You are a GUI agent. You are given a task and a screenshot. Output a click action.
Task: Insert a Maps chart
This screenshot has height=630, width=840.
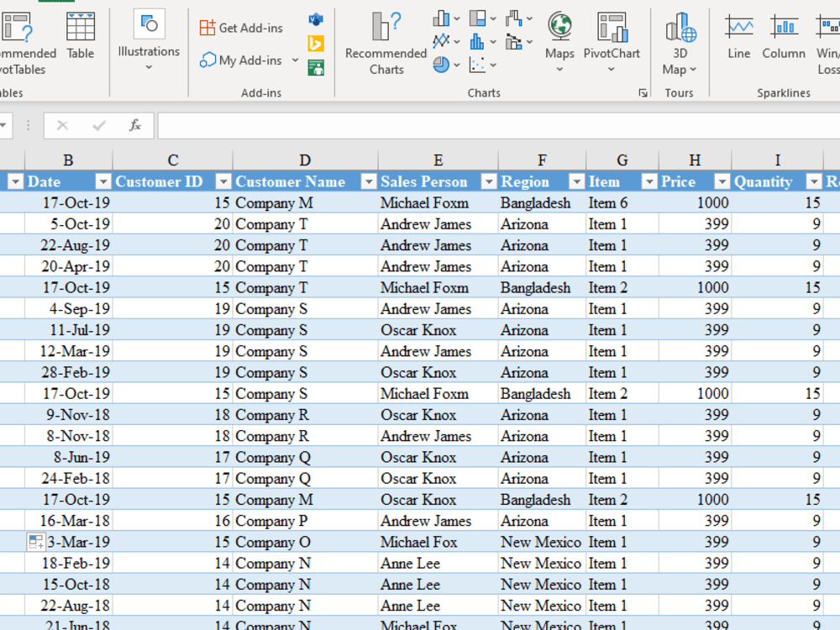point(559,39)
